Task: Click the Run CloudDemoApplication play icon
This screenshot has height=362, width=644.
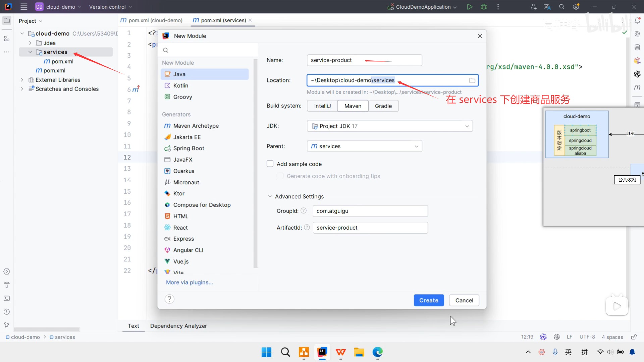Action: point(470,7)
